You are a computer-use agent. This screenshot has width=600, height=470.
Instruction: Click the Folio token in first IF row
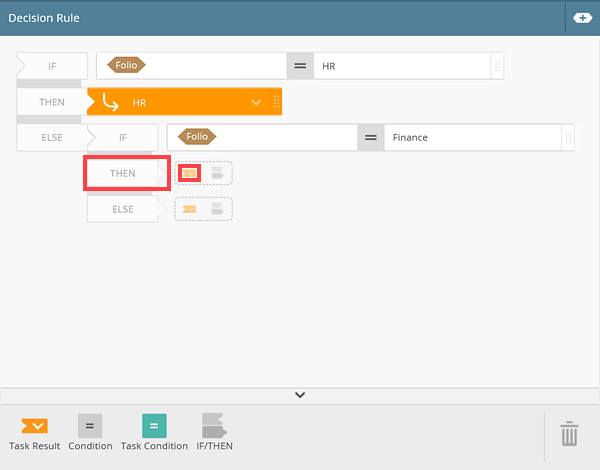point(126,65)
